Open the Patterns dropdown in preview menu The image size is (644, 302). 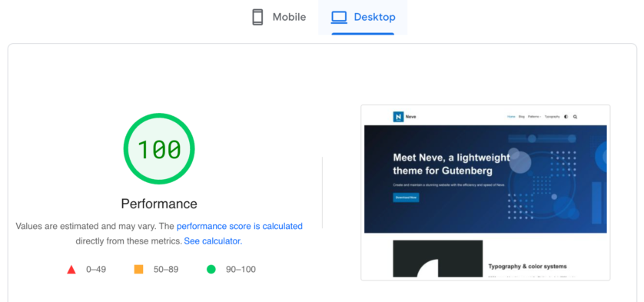(534, 117)
